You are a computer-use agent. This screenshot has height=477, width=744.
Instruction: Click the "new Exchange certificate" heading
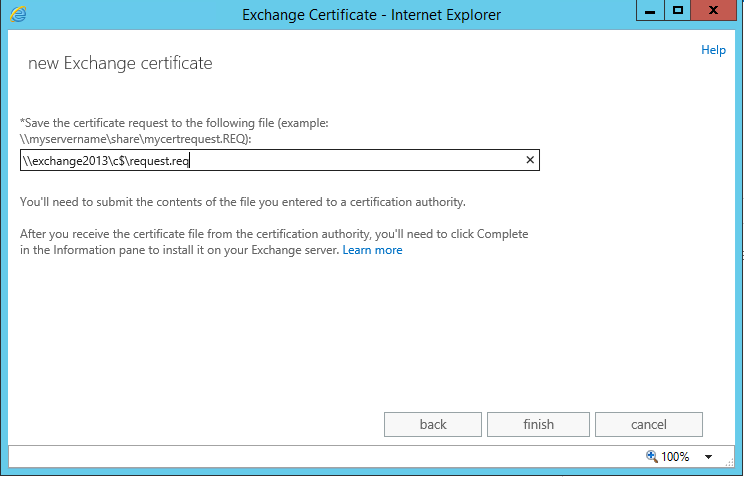(120, 63)
